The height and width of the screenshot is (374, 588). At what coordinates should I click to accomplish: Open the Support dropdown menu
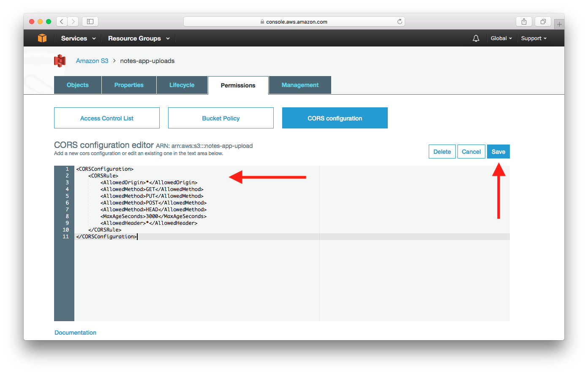[534, 38]
